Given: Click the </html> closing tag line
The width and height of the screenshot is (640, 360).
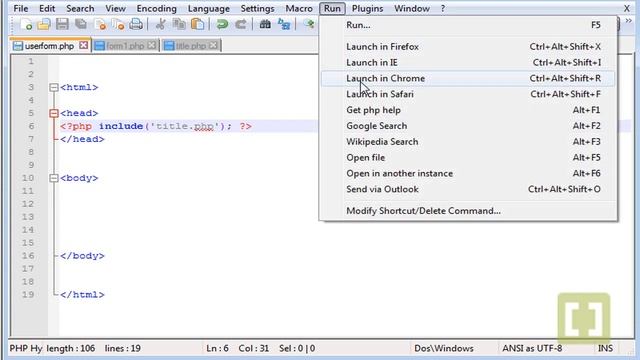Looking at the screenshot, I should pyautogui.click(x=82, y=295).
